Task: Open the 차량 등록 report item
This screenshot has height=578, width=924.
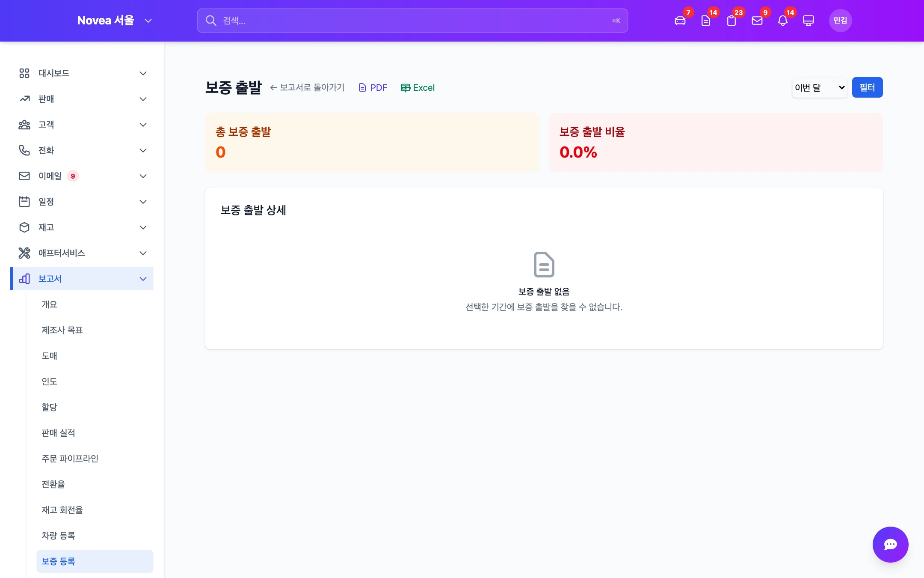Action: [95, 536]
